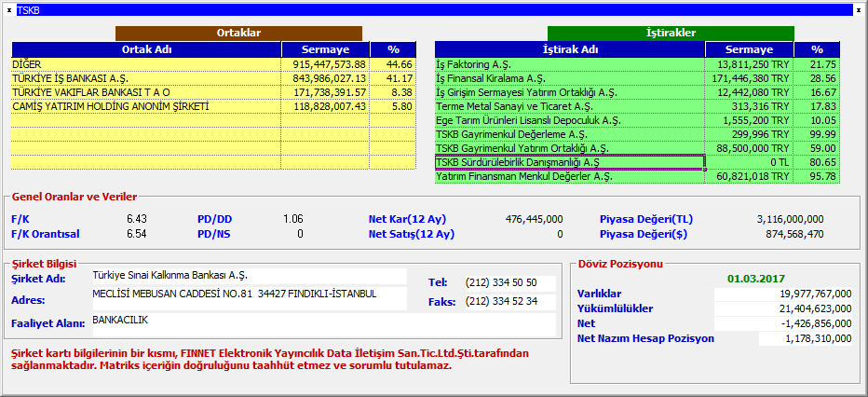
Task: Click the 915,447,573.88 capital cell
Action: click(x=325, y=64)
